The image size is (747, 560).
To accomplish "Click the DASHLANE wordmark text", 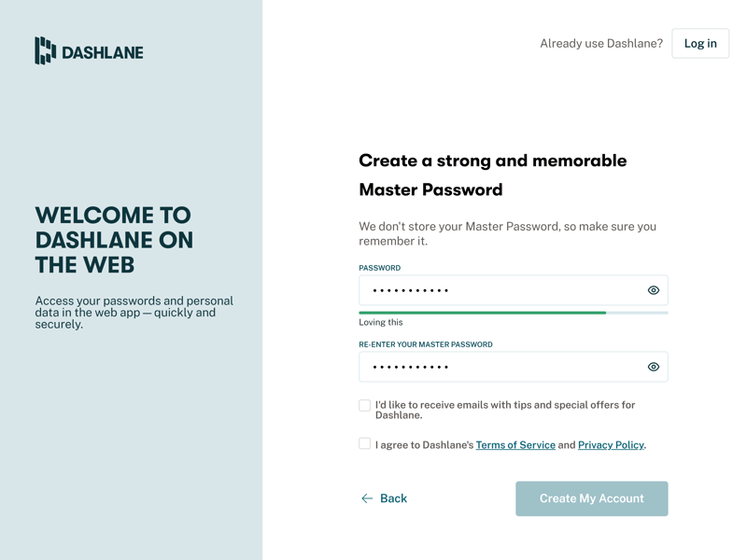I will (x=103, y=52).
